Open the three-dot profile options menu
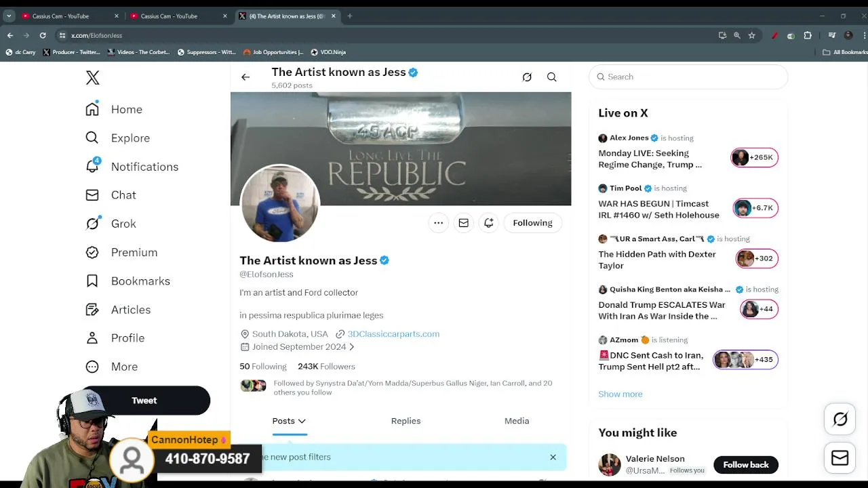 pyautogui.click(x=439, y=223)
